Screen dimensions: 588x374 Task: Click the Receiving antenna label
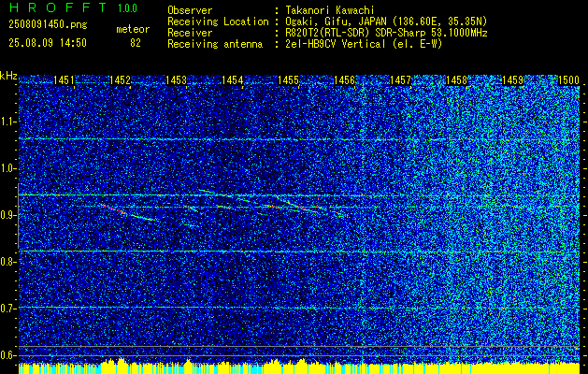(x=215, y=44)
